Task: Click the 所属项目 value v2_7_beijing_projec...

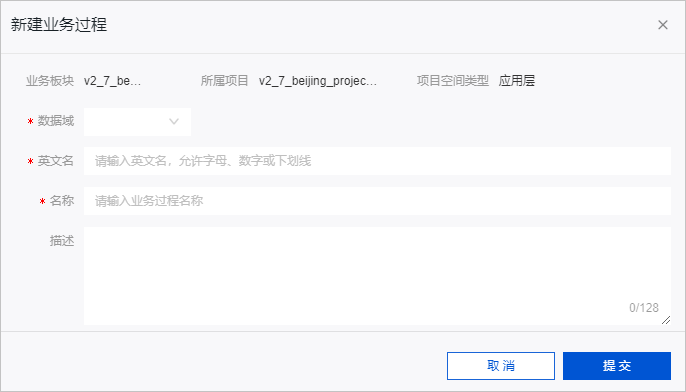Action: point(318,81)
